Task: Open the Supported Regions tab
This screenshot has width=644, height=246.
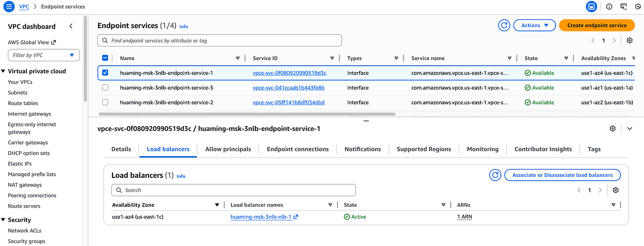Action: click(424, 149)
